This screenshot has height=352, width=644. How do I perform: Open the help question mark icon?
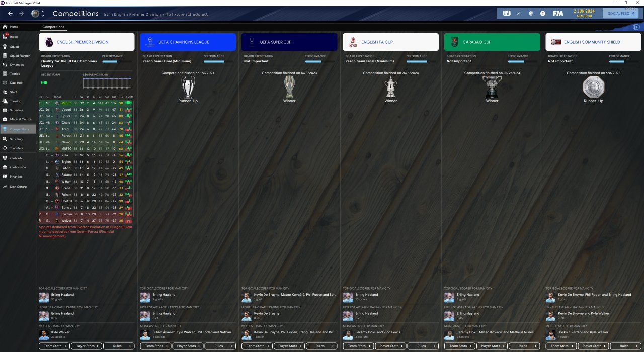(543, 13)
